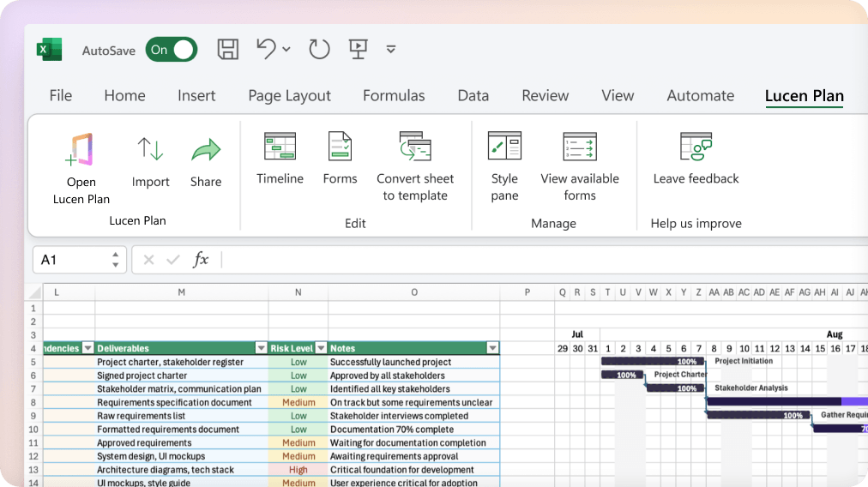Click the Import arrows icon
Screen dimensions: 868x487
pos(150,149)
